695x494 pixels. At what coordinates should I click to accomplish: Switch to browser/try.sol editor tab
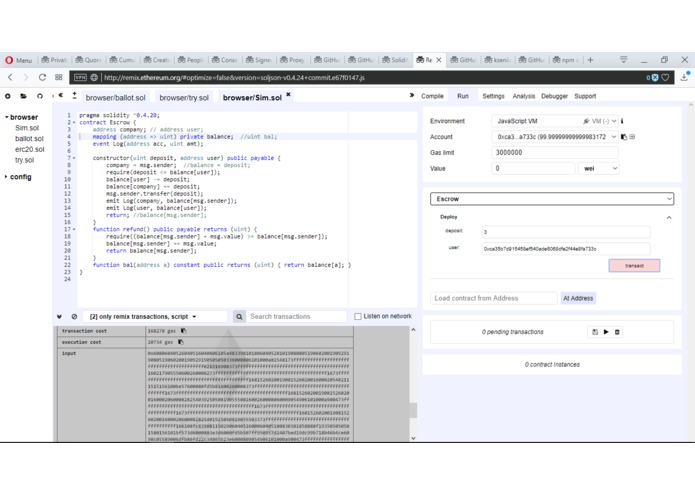pos(184,97)
